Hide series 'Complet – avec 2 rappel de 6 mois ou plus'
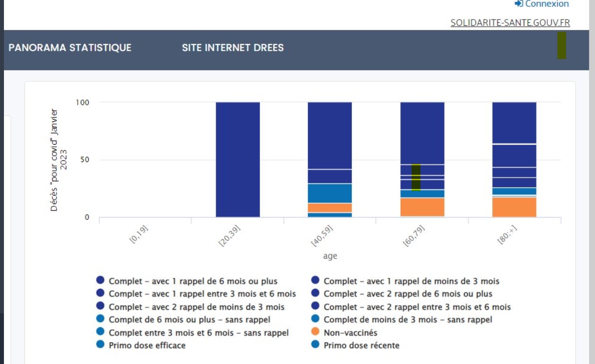Screen dimensions: 595x364 coord(408,294)
